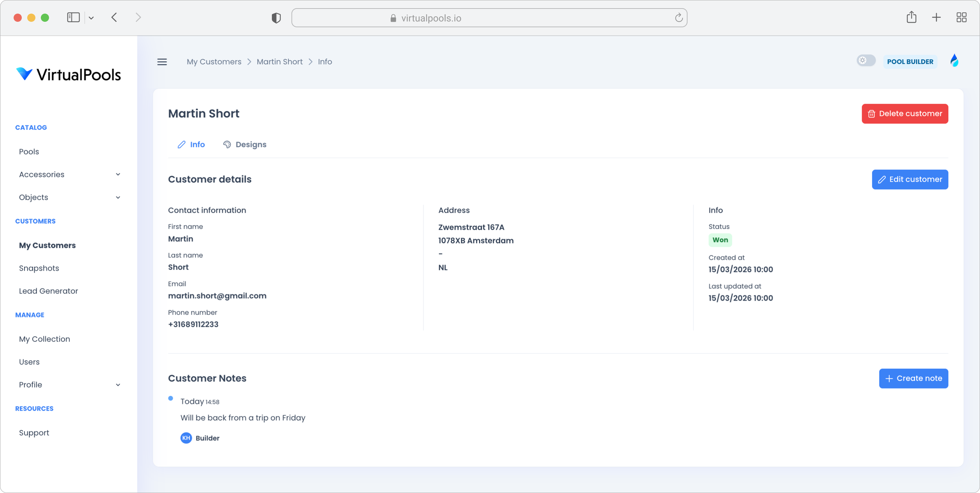This screenshot has width=980, height=493.
Task: Open My Collection in the sidebar
Action: (45, 339)
